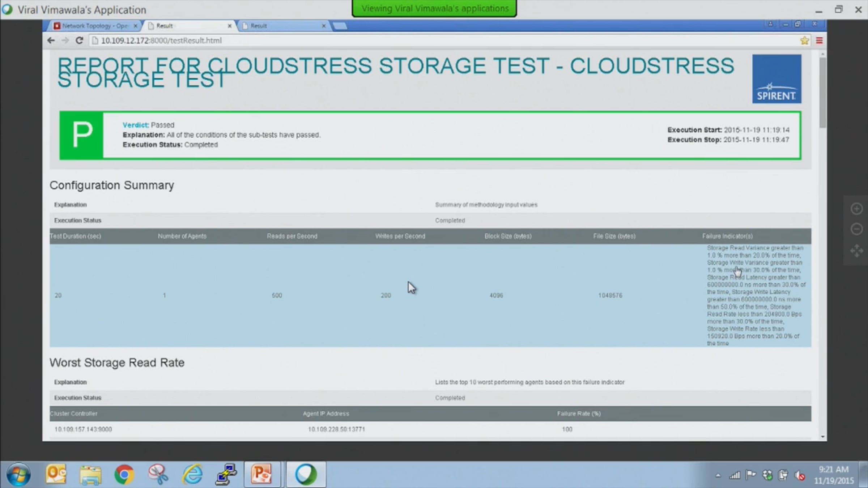Click the muted volume tray icon
The height and width of the screenshot is (488, 868).
(x=800, y=475)
